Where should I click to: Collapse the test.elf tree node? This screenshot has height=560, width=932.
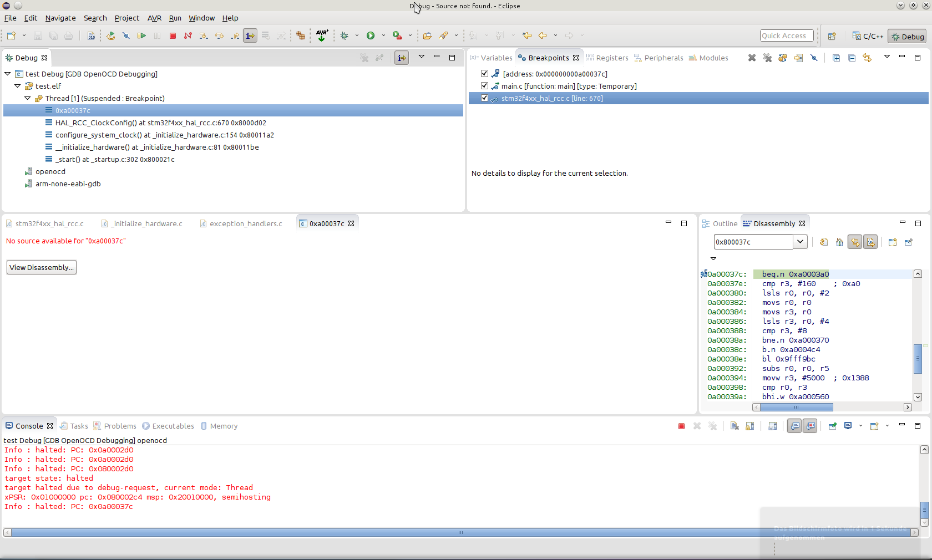coord(18,85)
